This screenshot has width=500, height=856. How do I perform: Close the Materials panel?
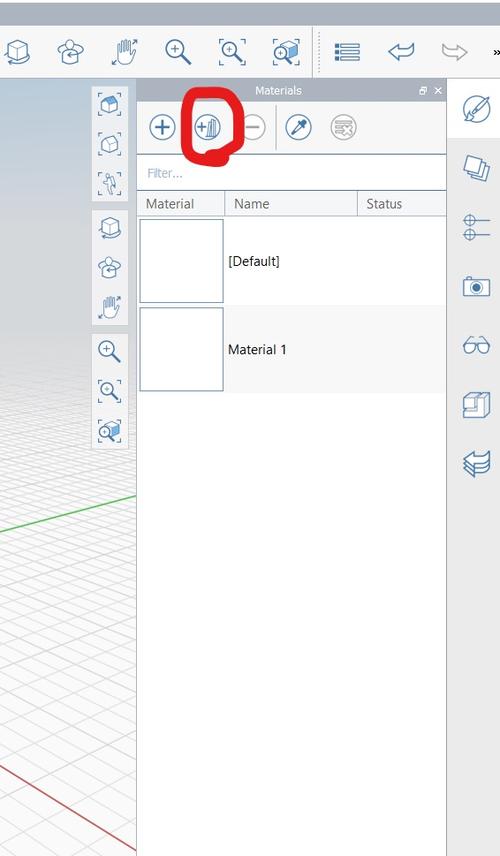pyautogui.click(x=438, y=91)
